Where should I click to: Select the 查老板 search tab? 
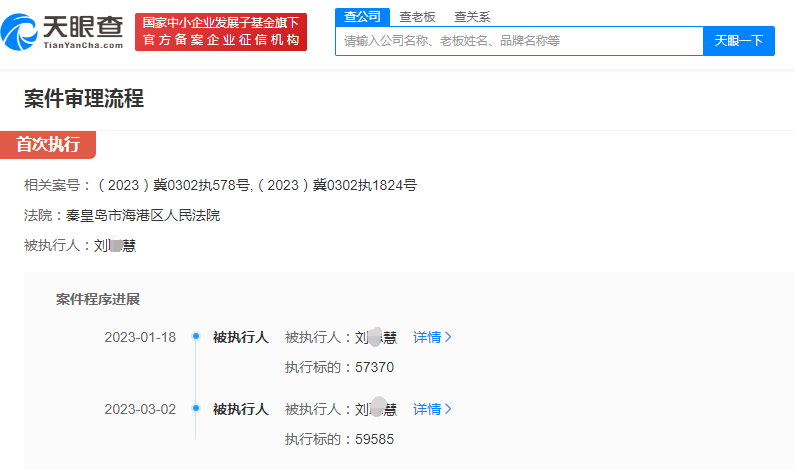point(417,17)
